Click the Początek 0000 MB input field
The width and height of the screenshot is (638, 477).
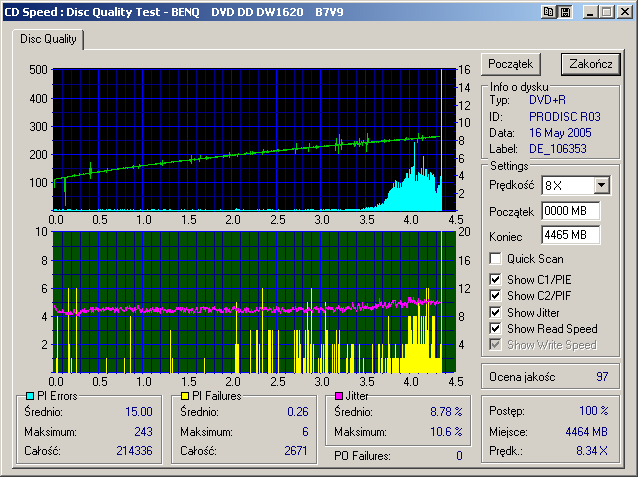pyautogui.click(x=570, y=211)
